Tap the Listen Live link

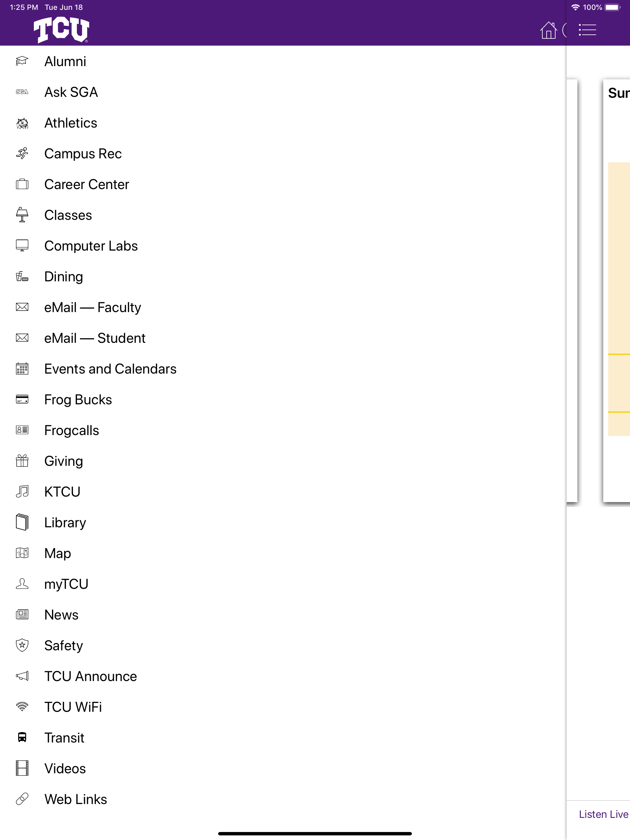coord(603,814)
